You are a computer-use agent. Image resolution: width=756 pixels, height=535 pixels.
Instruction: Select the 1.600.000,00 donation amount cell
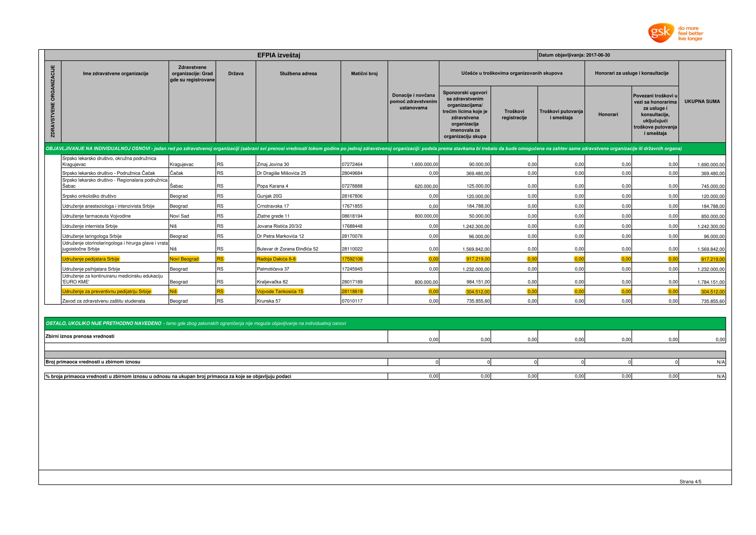(425, 165)
